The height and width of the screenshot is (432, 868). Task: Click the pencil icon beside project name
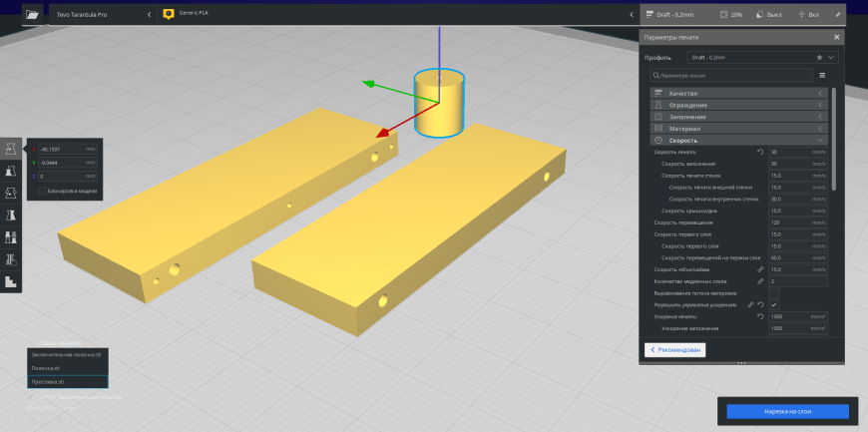(31, 397)
